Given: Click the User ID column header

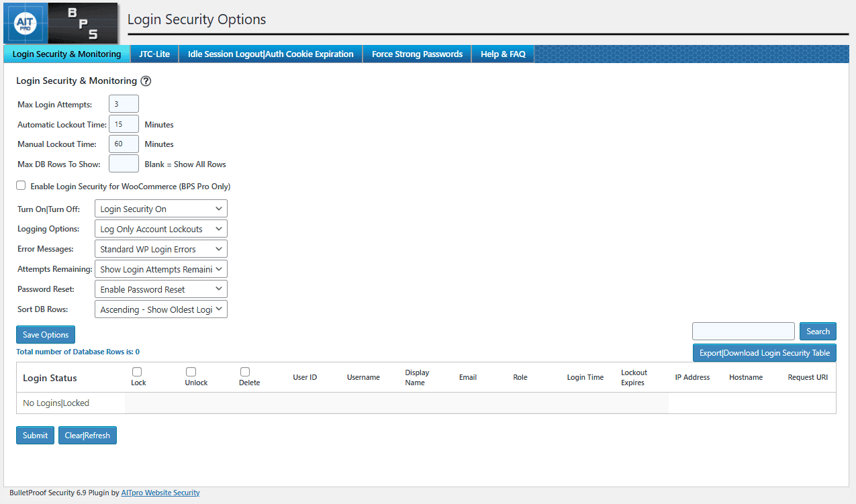Looking at the screenshot, I should pos(305,377).
